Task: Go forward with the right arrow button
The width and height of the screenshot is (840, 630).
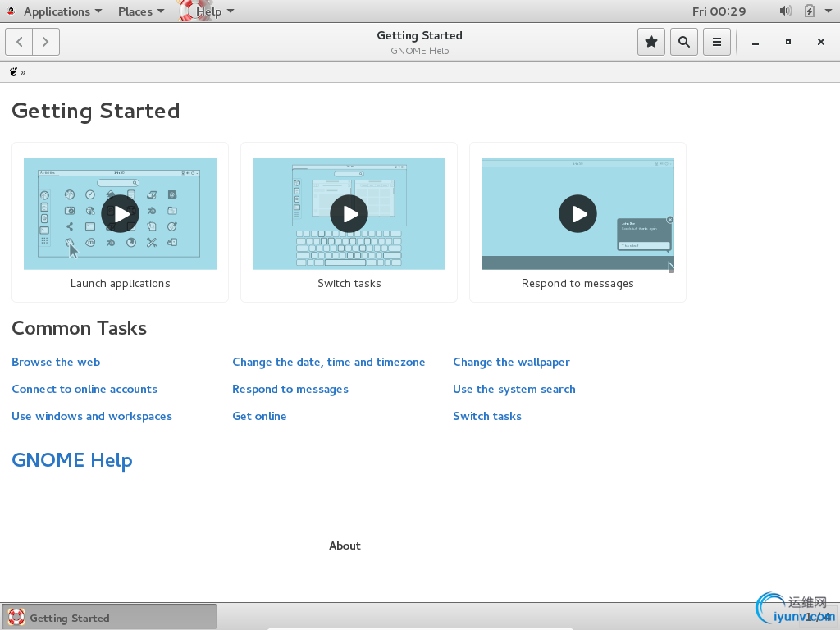Action: (46, 42)
